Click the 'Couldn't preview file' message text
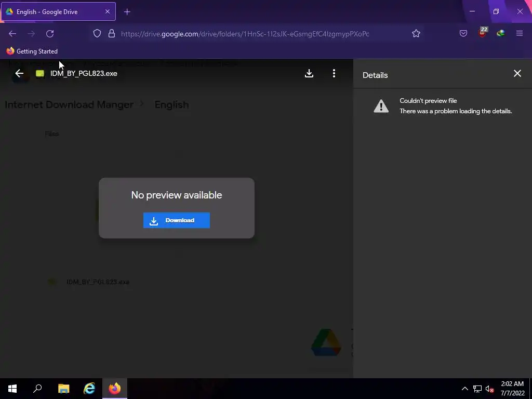The image size is (532, 399). 428,101
